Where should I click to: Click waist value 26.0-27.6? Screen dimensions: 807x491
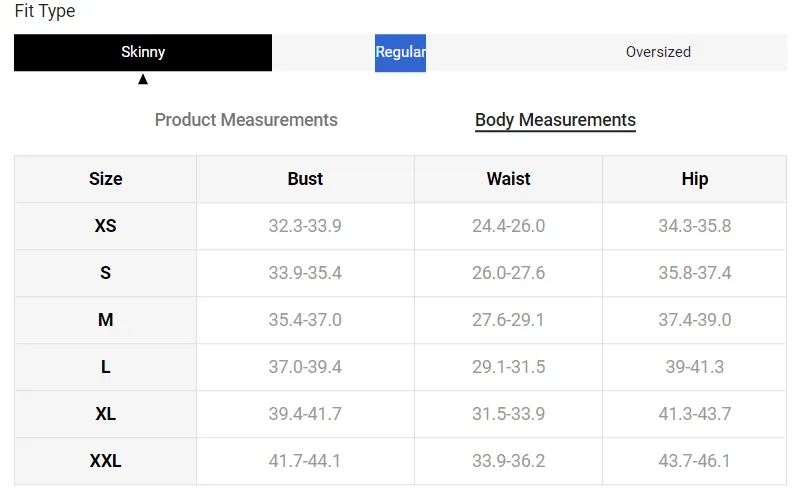(x=508, y=273)
